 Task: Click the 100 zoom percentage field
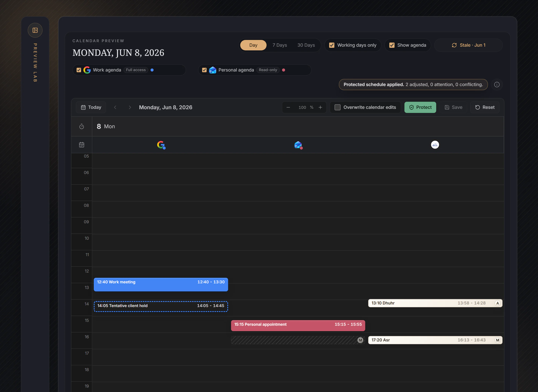302,108
